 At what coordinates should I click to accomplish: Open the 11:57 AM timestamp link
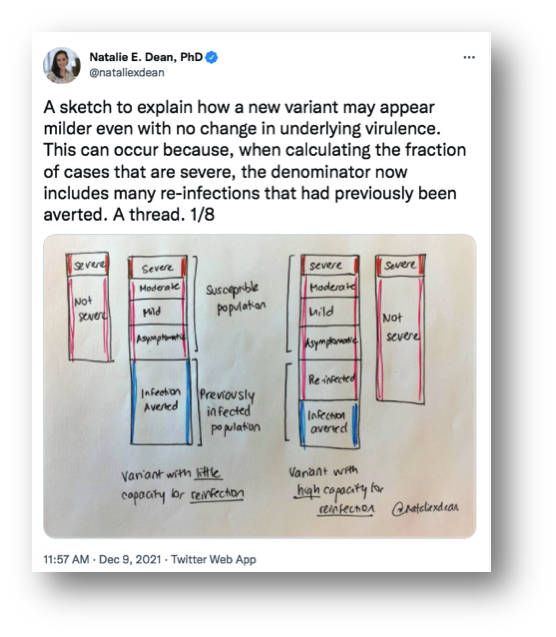coord(66,559)
